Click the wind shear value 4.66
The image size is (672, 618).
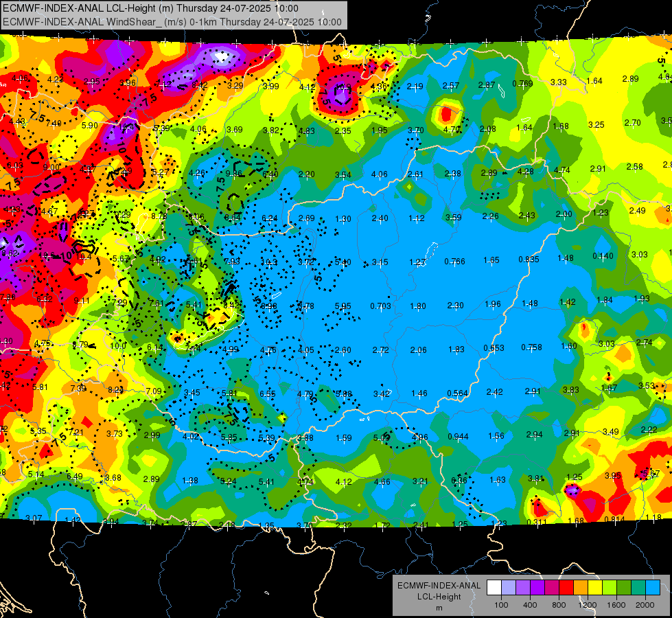click(x=382, y=481)
